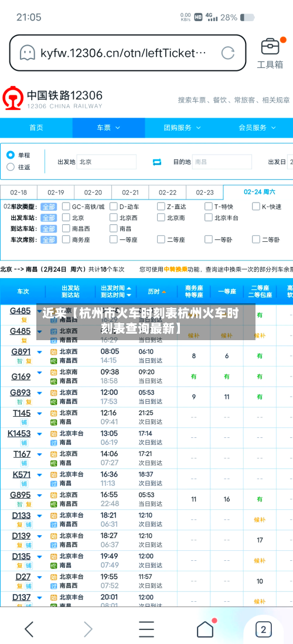Expand D133 train stop details arrow
This screenshot has height=644, width=293.
[39, 516]
